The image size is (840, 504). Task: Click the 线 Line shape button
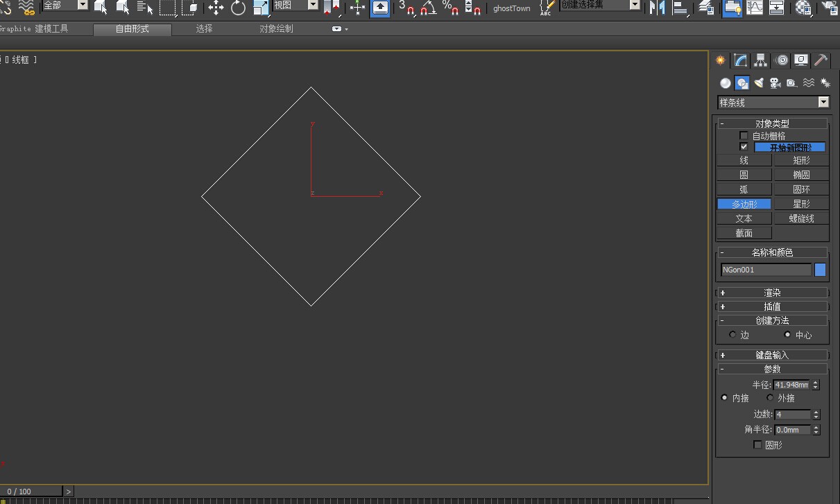coord(744,160)
